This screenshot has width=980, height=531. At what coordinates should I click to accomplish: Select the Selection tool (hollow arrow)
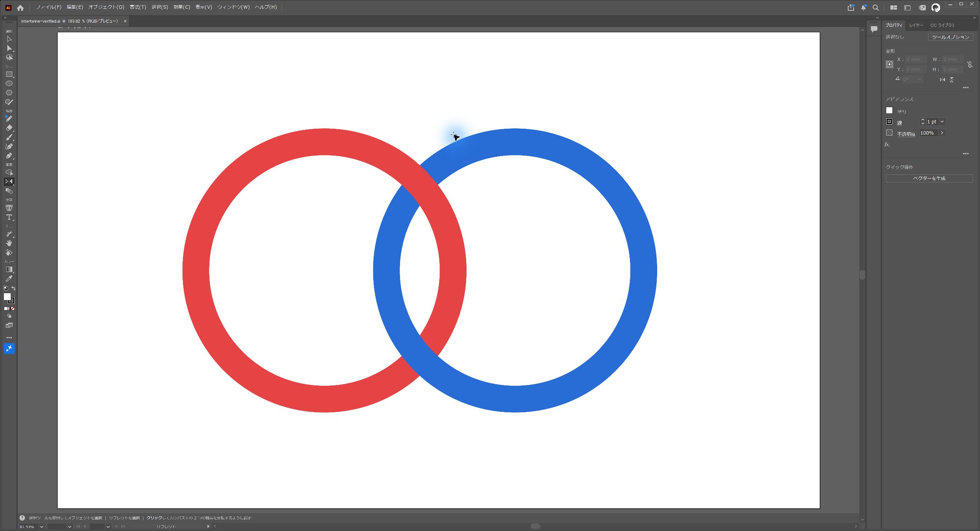(x=9, y=39)
